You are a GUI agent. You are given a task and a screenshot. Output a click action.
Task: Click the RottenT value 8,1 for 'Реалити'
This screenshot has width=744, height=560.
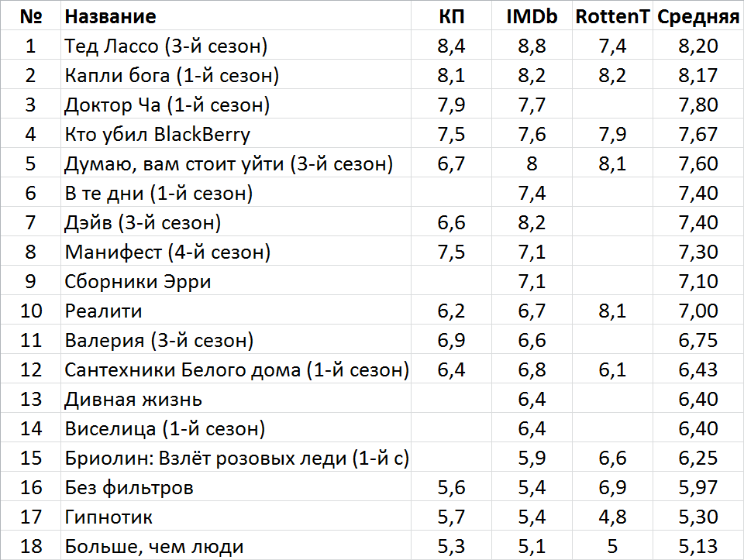(612, 310)
